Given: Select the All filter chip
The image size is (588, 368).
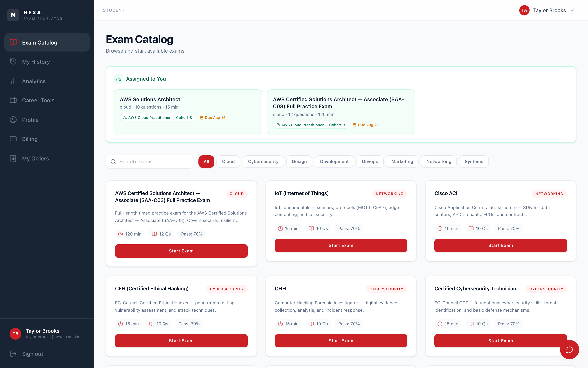Looking at the screenshot, I should (206, 162).
